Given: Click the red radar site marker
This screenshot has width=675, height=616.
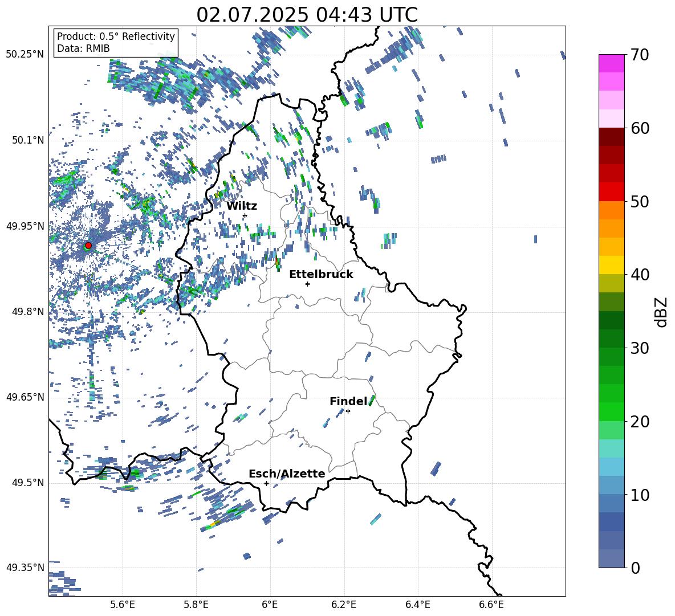Looking at the screenshot, I should click(x=88, y=246).
